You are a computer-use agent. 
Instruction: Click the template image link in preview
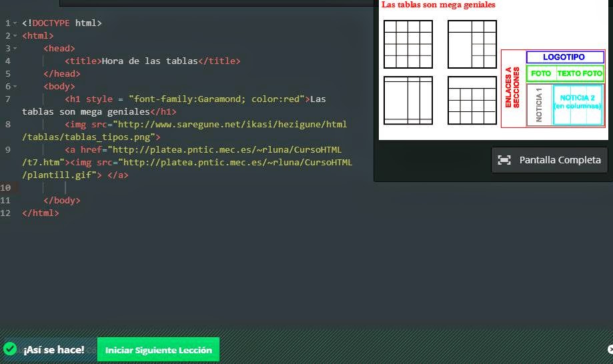(553, 89)
